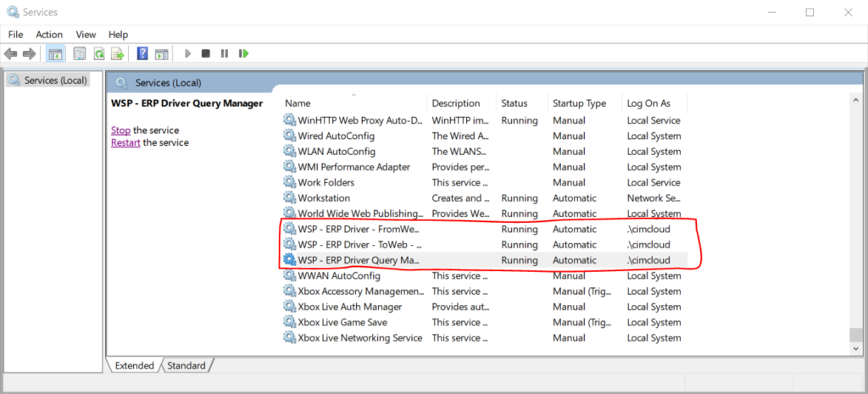Click the gear icon of Xbox Live Auth Manager
Viewport: 868px width, 394px height.
point(290,307)
